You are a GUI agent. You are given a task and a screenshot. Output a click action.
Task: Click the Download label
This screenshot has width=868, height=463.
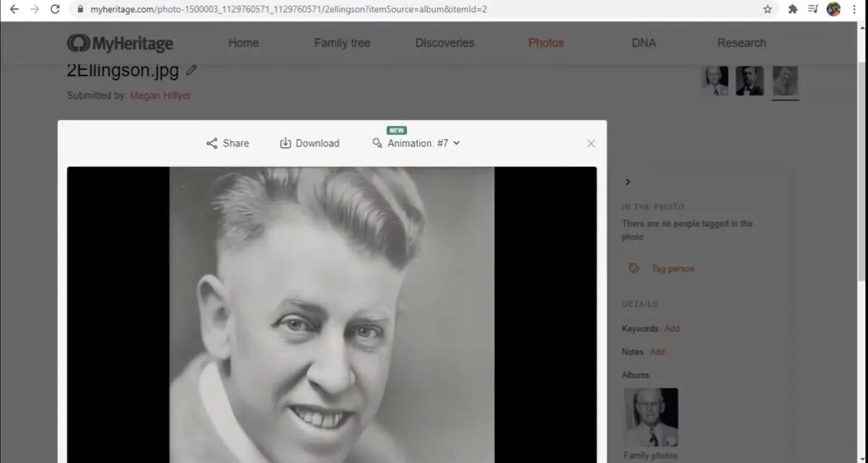pyautogui.click(x=318, y=143)
